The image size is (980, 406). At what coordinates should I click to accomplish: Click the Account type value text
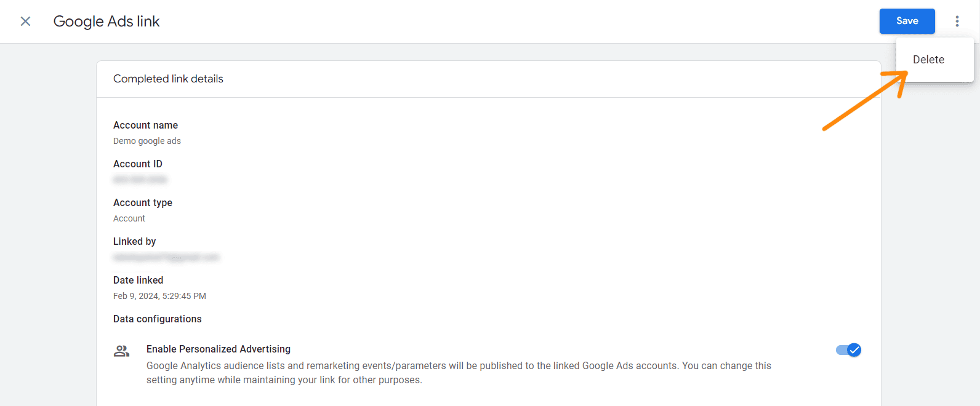click(129, 218)
